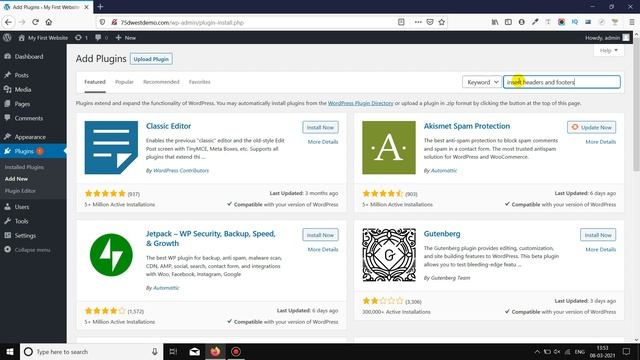640x360 pixels.
Task: Bookmark the page with star icon
Action: (442, 22)
